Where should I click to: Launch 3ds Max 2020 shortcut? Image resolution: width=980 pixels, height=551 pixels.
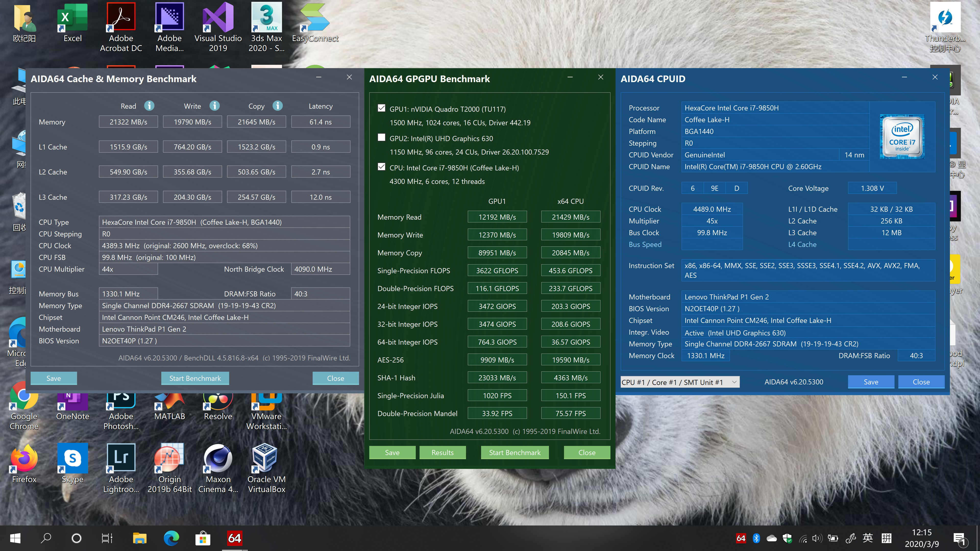pyautogui.click(x=266, y=27)
